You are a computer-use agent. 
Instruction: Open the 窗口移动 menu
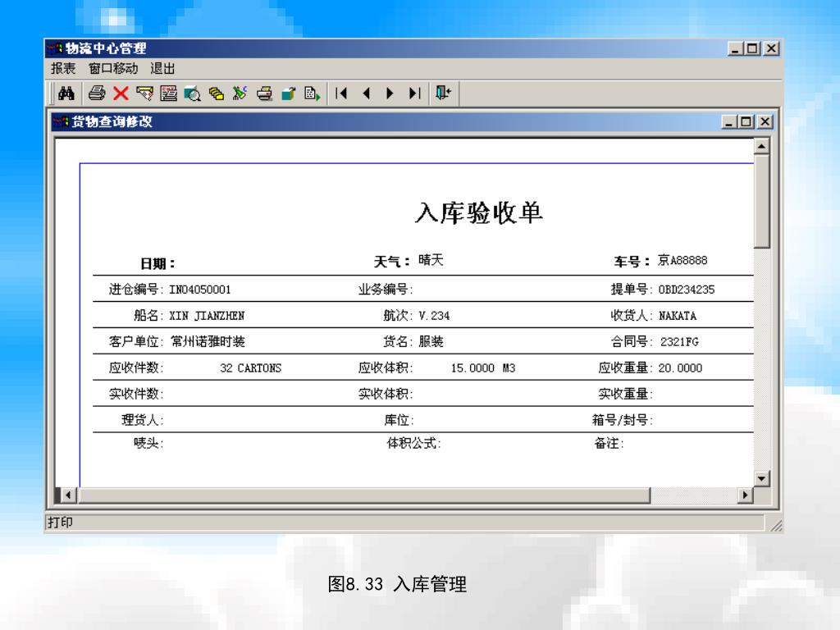click(113, 69)
